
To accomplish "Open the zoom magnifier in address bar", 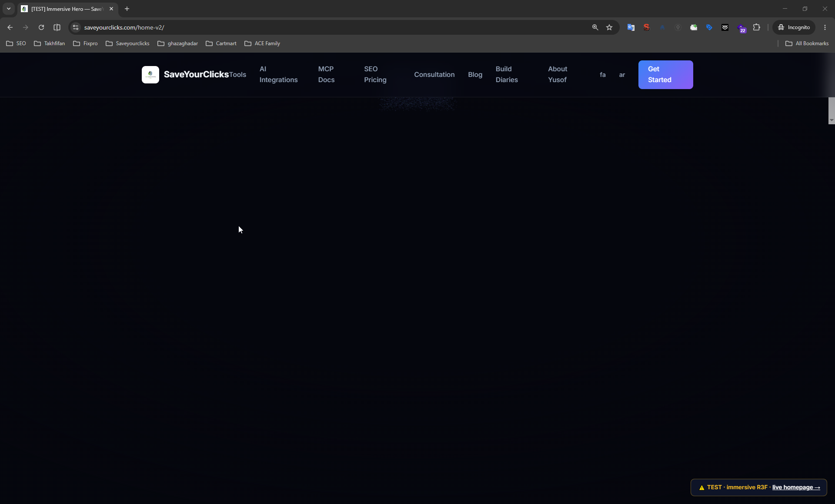I will pos(595,27).
